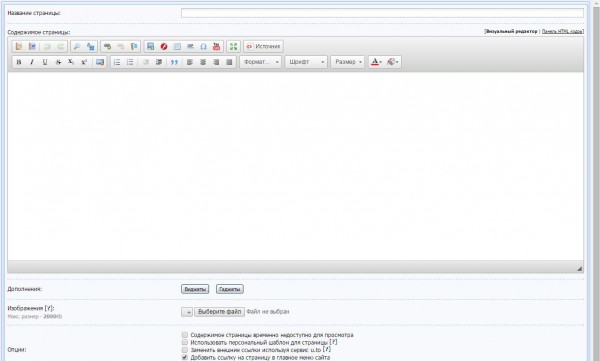The height and width of the screenshot is (361, 600).
Task: Open the Размер size dropdown
Action: [x=347, y=62]
